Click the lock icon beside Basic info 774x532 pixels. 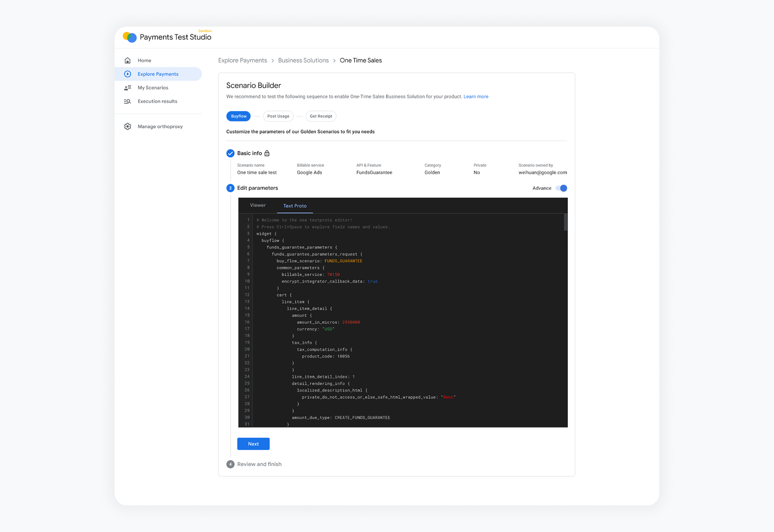pyautogui.click(x=267, y=153)
